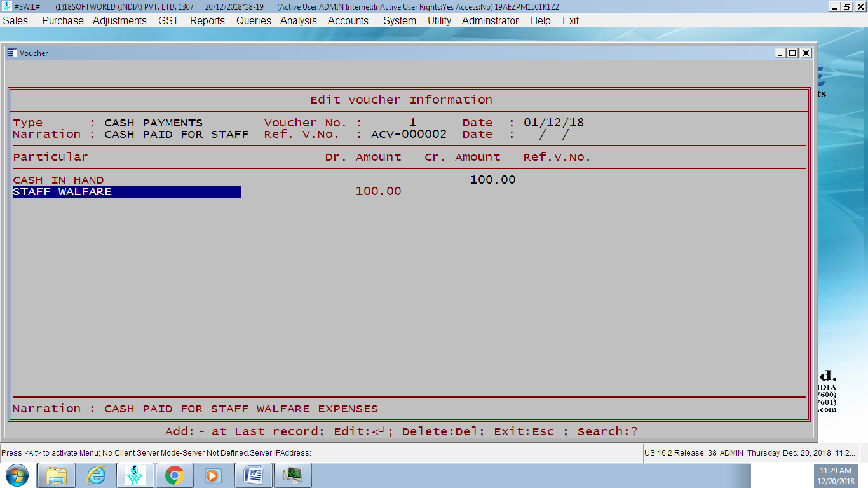Open the Sales menu

pos(15,20)
